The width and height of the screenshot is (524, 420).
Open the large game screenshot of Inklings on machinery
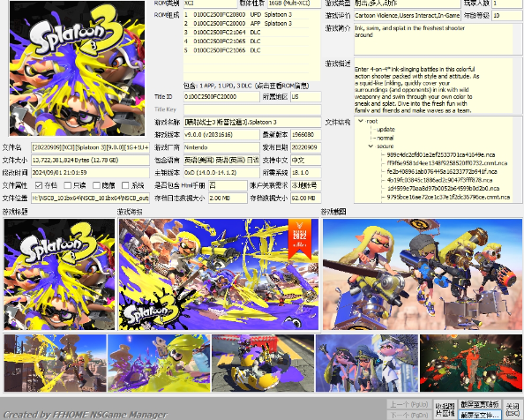(x=423, y=274)
